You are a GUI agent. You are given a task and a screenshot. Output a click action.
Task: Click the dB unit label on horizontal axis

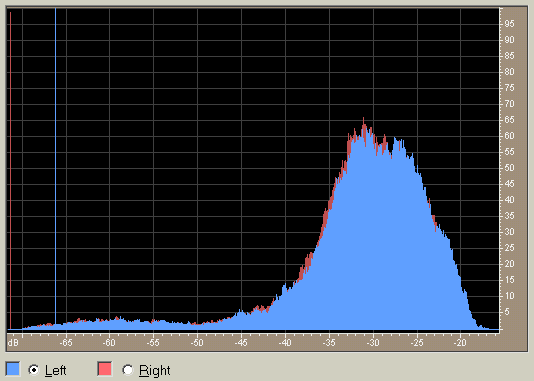pyautogui.click(x=13, y=343)
